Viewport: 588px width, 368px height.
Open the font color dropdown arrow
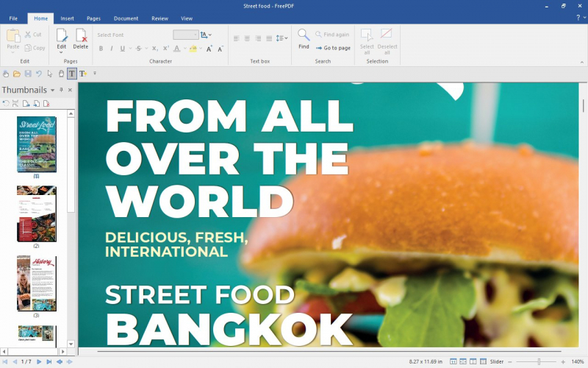(x=185, y=49)
